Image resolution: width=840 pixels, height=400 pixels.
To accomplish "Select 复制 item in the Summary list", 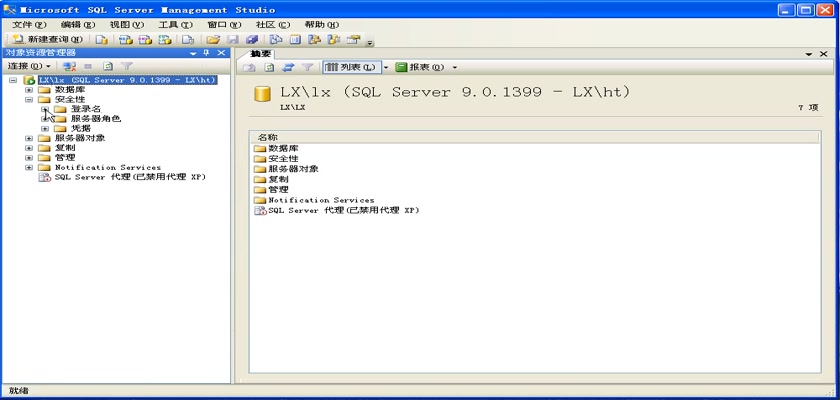I will point(278,179).
